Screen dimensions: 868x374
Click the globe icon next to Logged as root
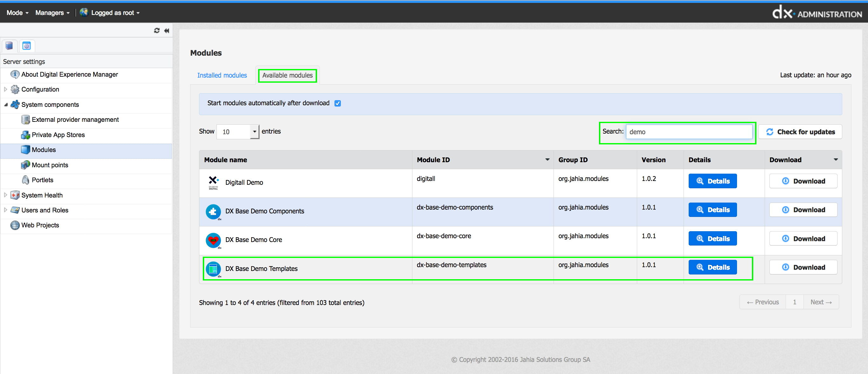(84, 12)
